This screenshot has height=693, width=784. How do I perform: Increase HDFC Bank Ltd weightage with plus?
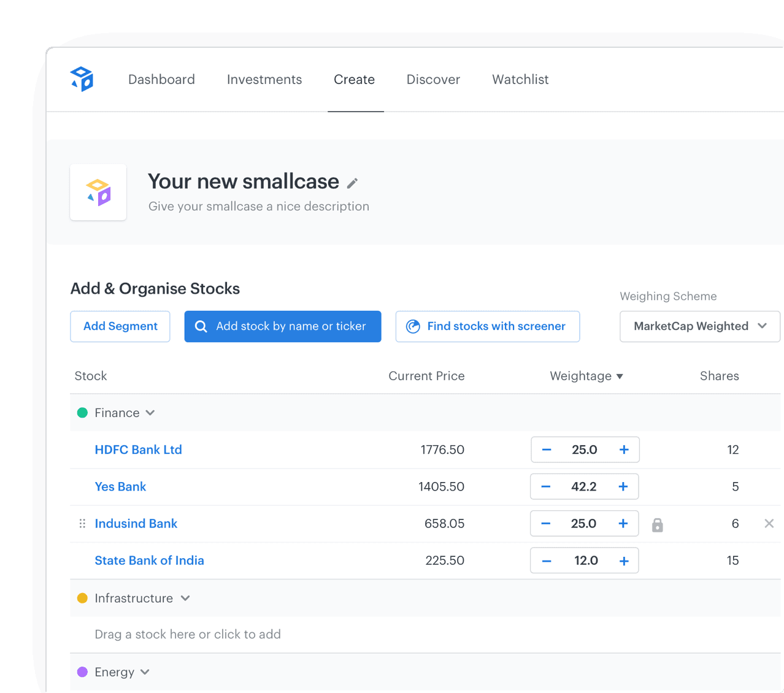tap(624, 450)
